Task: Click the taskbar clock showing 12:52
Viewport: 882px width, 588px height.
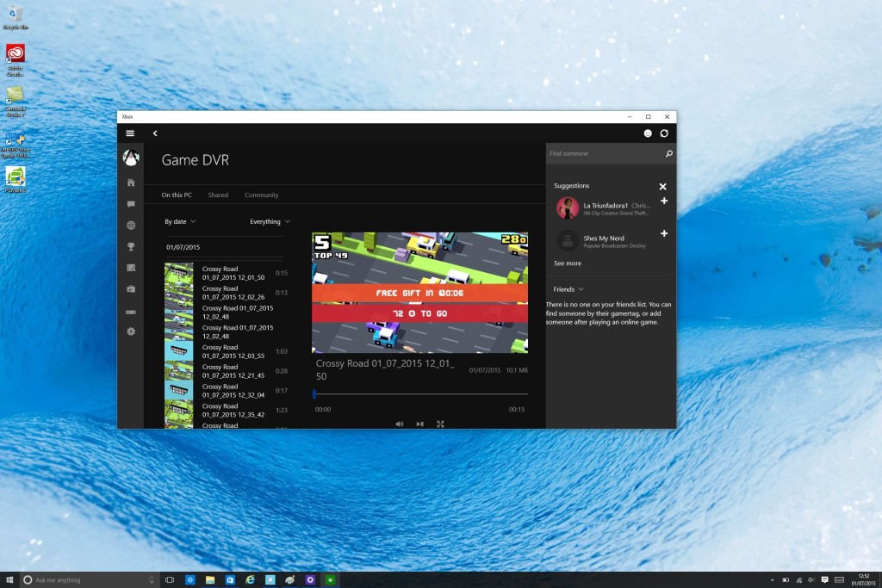Action: (863, 579)
